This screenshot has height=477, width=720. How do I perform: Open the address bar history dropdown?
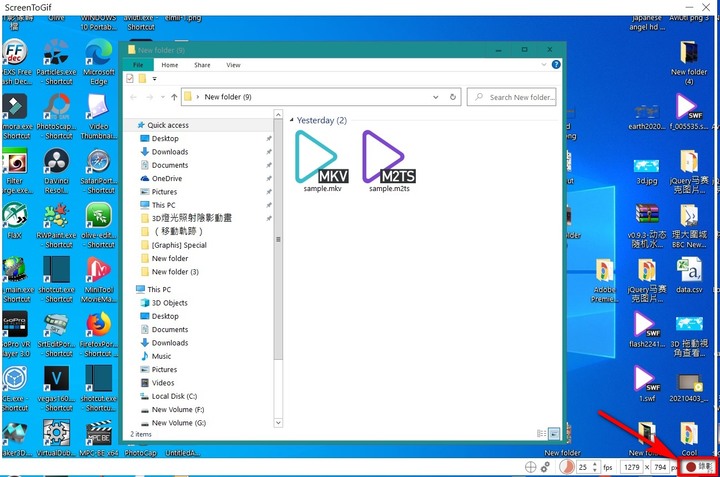(x=435, y=97)
